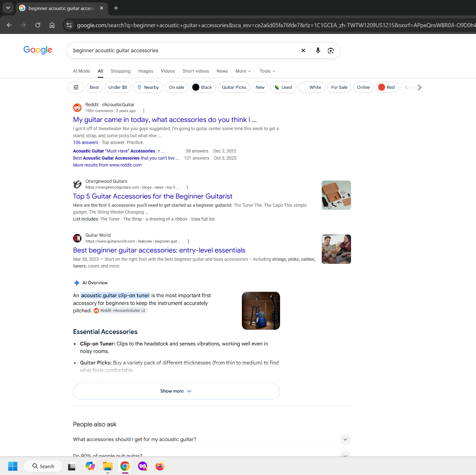Filter results by Black color
This screenshot has width=476, height=475.
pos(203,88)
